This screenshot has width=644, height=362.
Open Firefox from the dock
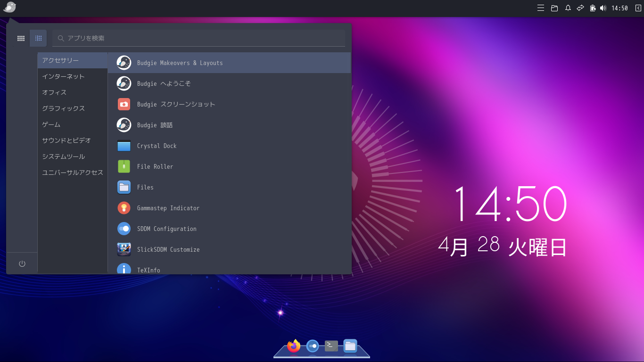coord(293,346)
